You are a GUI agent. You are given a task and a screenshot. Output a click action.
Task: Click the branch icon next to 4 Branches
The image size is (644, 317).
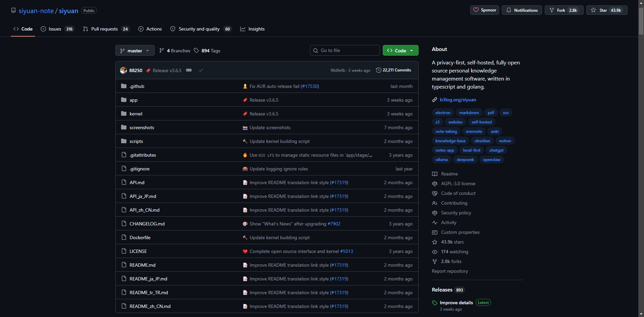pyautogui.click(x=162, y=51)
